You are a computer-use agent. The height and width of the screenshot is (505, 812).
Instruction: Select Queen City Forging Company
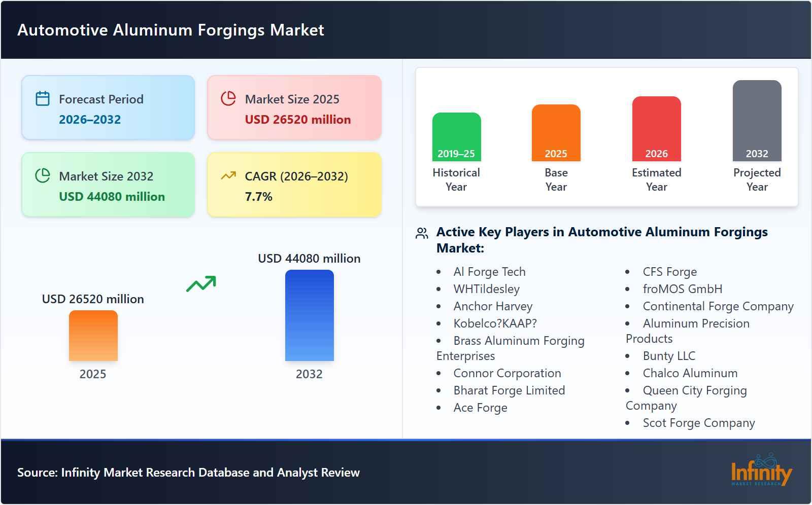[686, 398]
